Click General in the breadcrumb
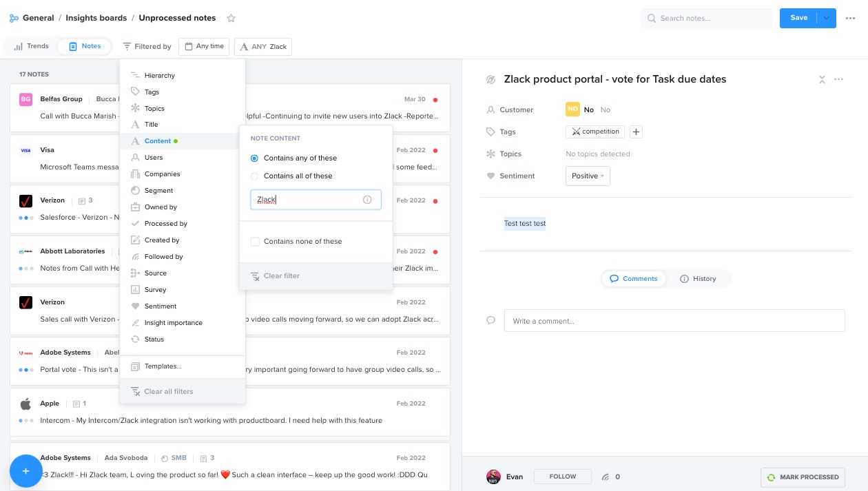This screenshot has width=868, height=491. click(38, 18)
